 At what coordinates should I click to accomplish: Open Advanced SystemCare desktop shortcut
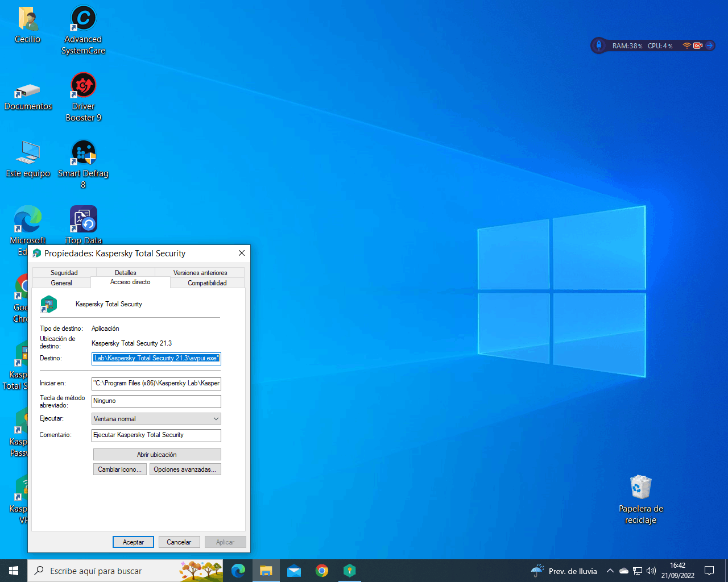click(x=83, y=20)
